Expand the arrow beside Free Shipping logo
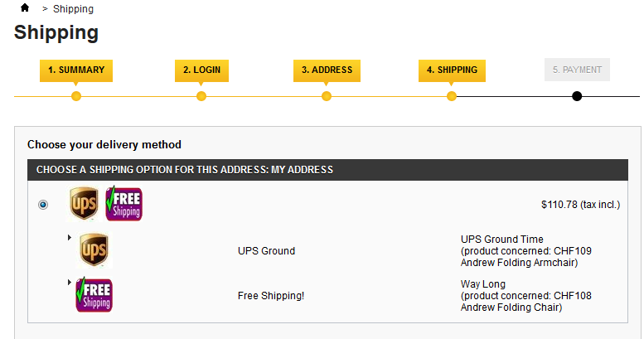 click(x=70, y=283)
